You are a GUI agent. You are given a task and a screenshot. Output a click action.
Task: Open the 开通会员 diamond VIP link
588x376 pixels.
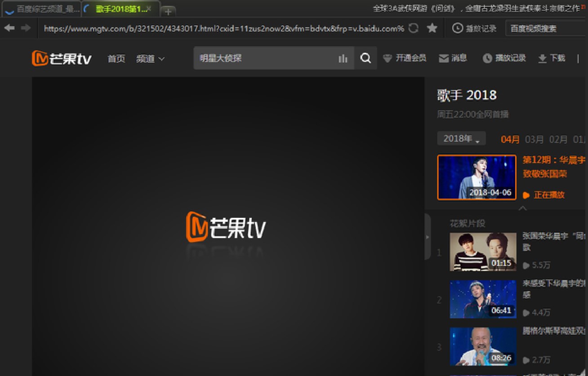[404, 58]
